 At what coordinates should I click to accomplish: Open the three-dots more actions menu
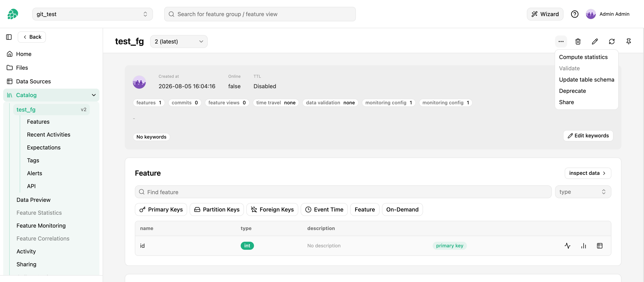click(x=561, y=41)
